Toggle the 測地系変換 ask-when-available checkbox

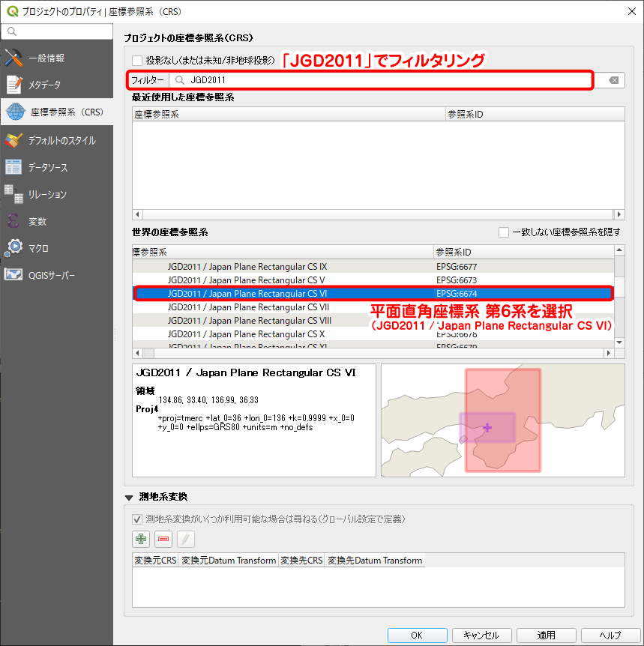(137, 519)
